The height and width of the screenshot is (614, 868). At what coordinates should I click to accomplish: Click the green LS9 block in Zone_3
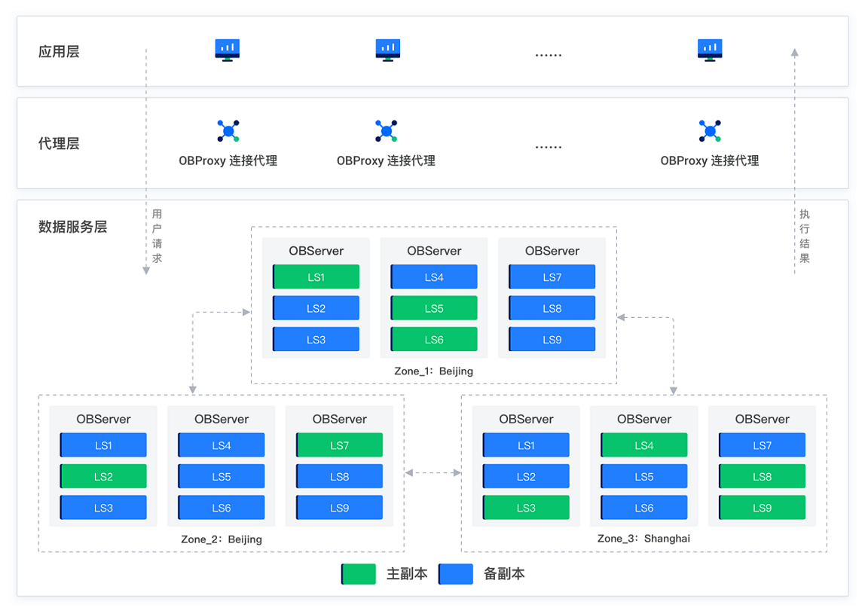tap(762, 507)
